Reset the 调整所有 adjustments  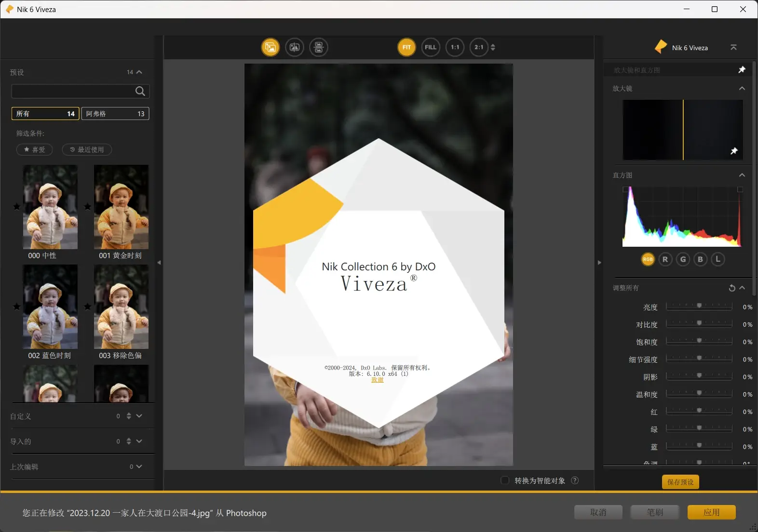[732, 288]
